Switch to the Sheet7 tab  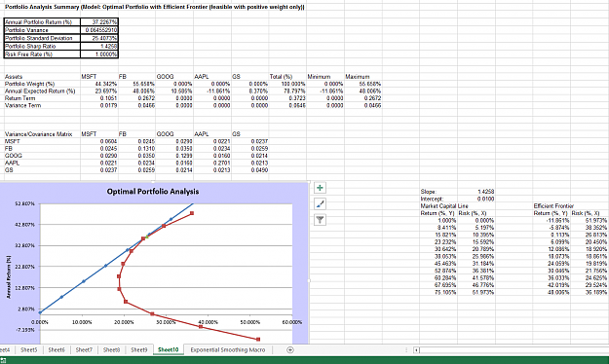(84, 349)
